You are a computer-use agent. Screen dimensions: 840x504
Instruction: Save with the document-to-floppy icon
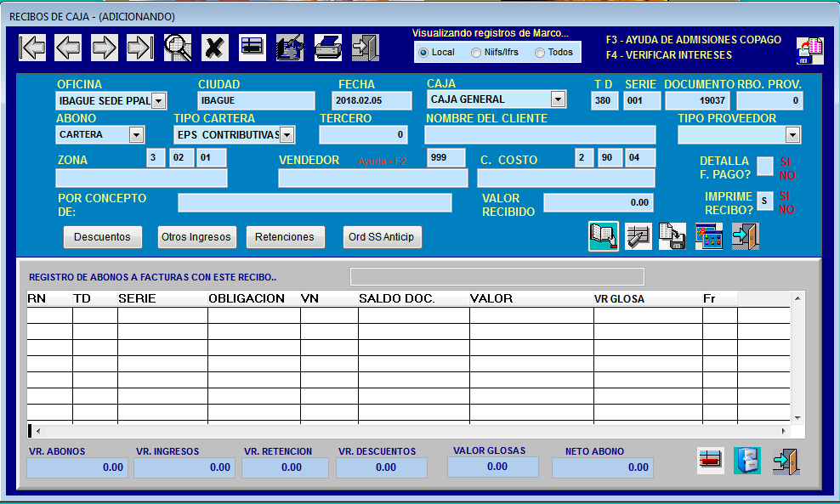[673, 236]
